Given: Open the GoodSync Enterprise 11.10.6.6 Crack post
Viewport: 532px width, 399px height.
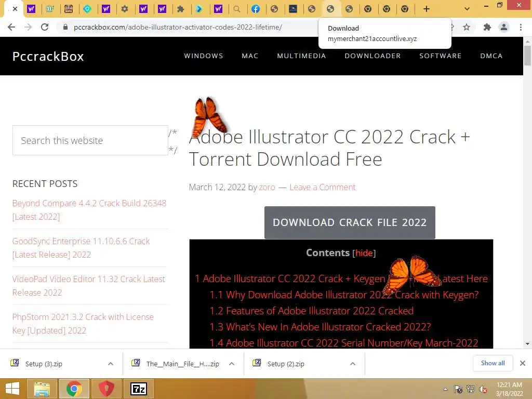Looking at the screenshot, I should (81, 248).
